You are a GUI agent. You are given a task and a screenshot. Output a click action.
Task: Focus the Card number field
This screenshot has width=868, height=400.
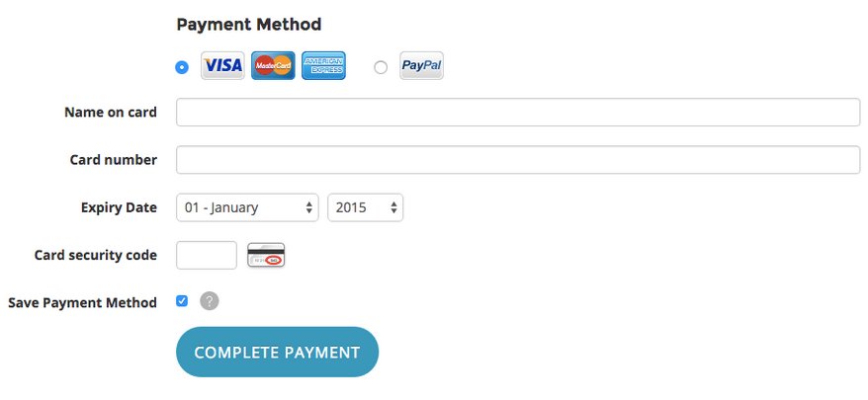click(x=517, y=160)
